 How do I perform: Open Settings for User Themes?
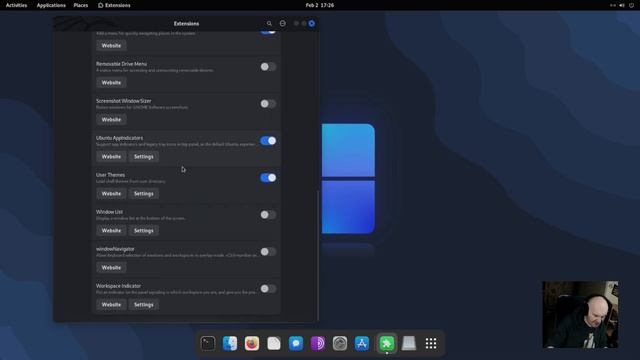click(x=144, y=193)
